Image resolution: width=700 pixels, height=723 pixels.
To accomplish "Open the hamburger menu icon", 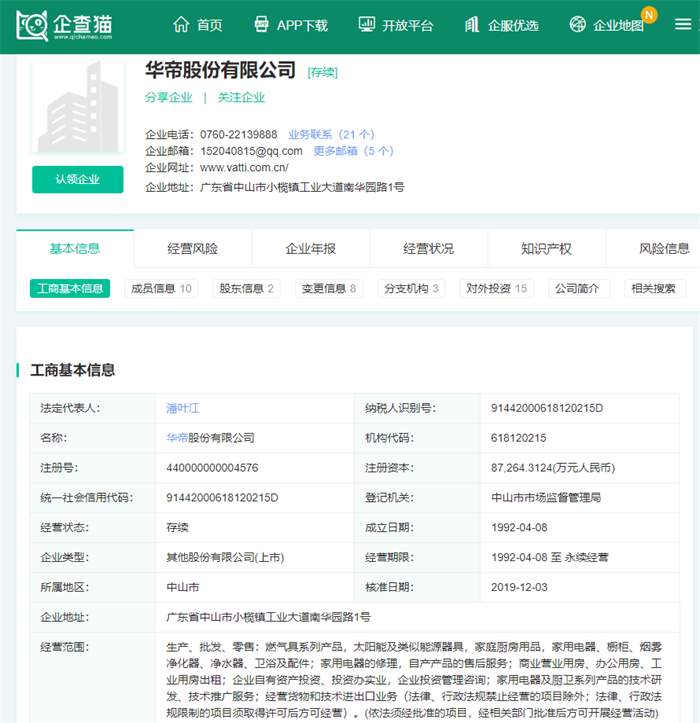I will [683, 24].
